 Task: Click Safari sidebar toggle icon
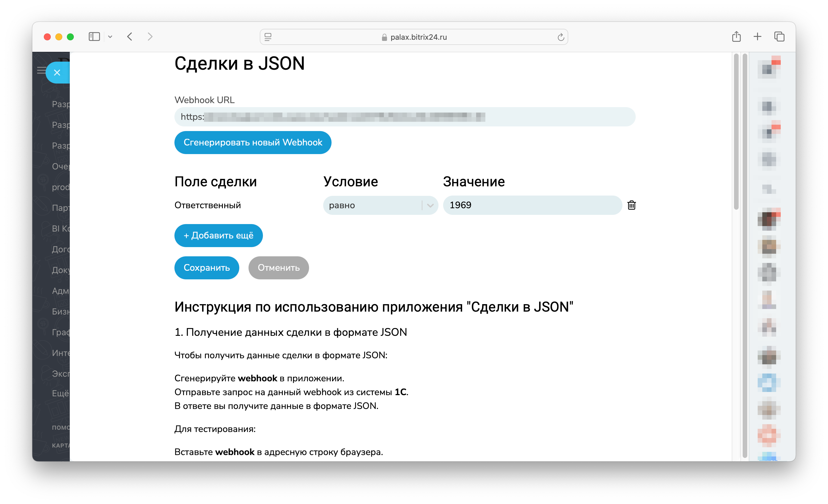click(94, 37)
